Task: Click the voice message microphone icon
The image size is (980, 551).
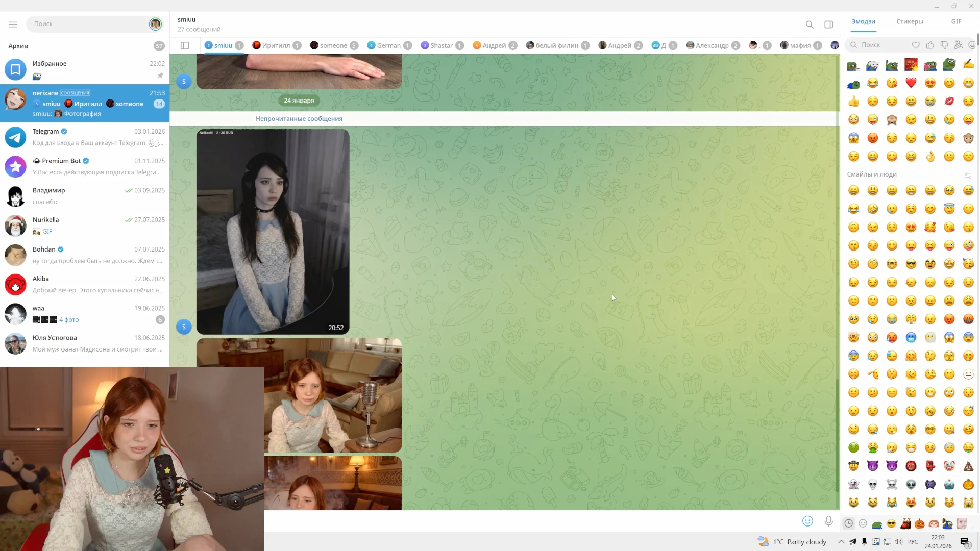Action: (x=828, y=521)
